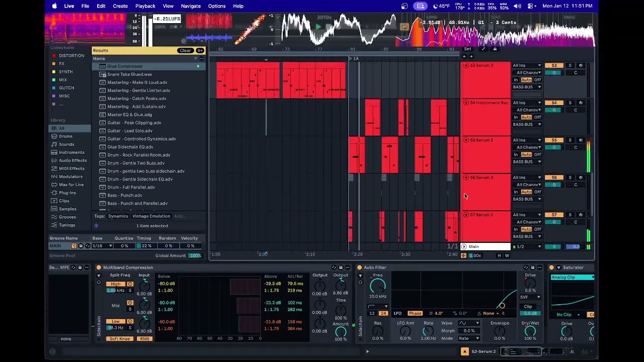This screenshot has height=362, width=644.
Task: Select the 12 dB filter slope
Action: tap(372, 313)
